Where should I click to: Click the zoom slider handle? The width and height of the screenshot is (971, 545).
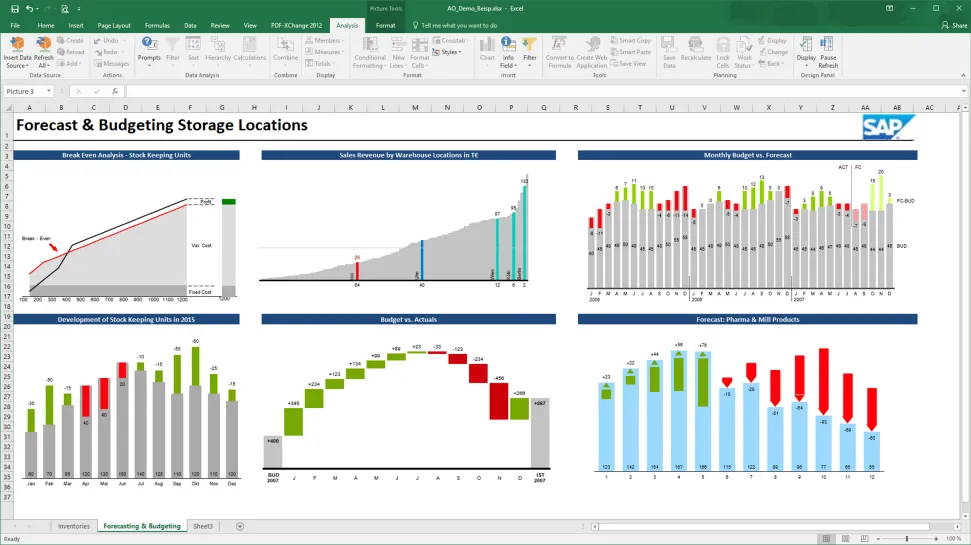coord(908,538)
